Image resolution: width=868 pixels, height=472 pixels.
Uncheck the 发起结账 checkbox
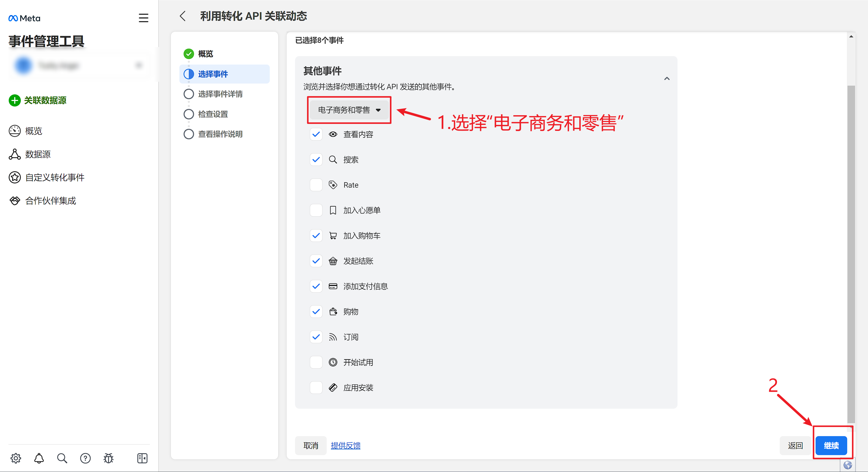pos(316,261)
